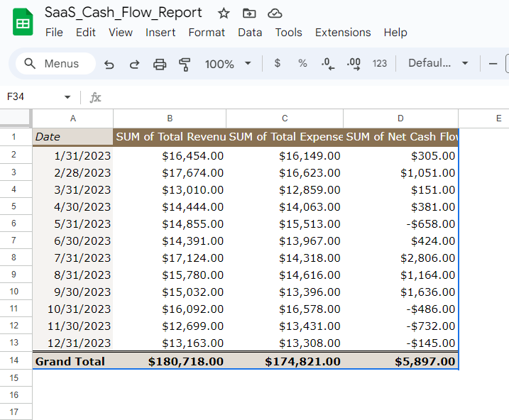Format as currency with dollar icon
Viewport: 509px width, 420px height.
277,63
